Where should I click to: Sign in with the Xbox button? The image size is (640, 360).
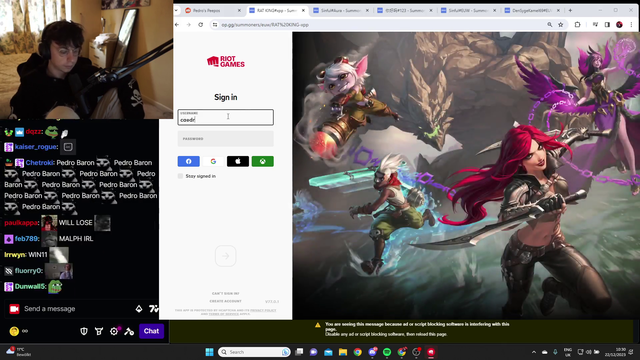click(262, 161)
